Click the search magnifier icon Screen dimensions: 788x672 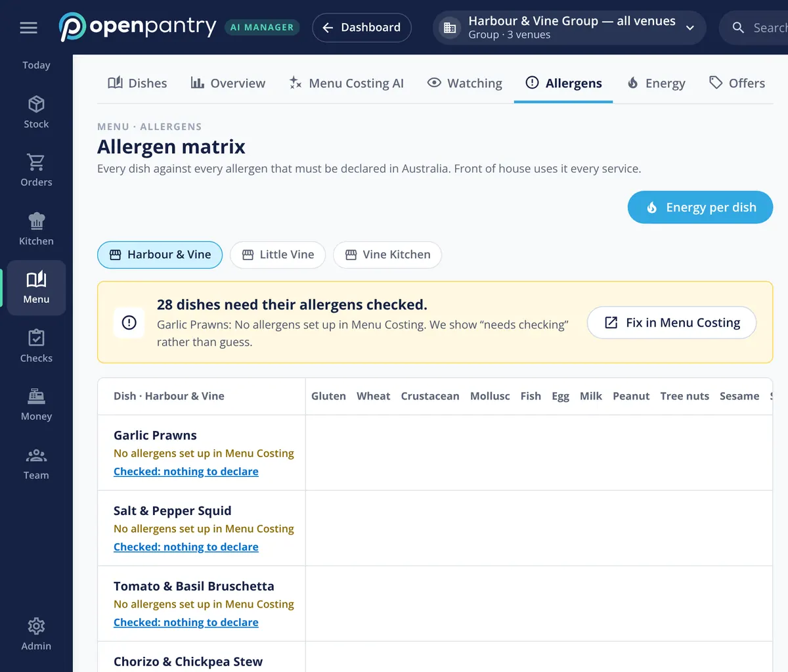click(x=738, y=28)
